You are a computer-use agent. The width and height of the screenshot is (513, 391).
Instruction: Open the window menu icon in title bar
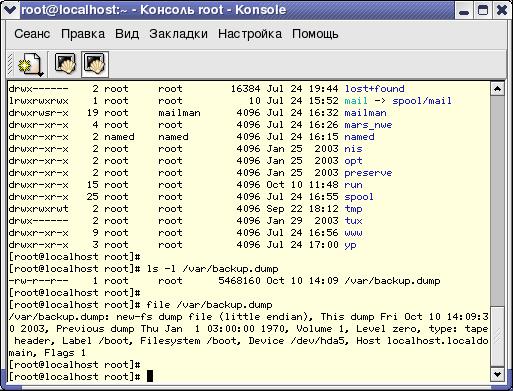coord(10,10)
